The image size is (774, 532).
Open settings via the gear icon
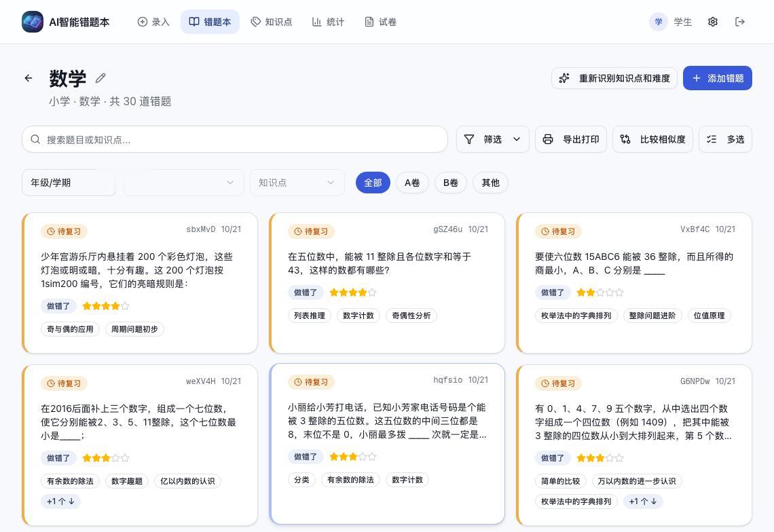point(712,22)
